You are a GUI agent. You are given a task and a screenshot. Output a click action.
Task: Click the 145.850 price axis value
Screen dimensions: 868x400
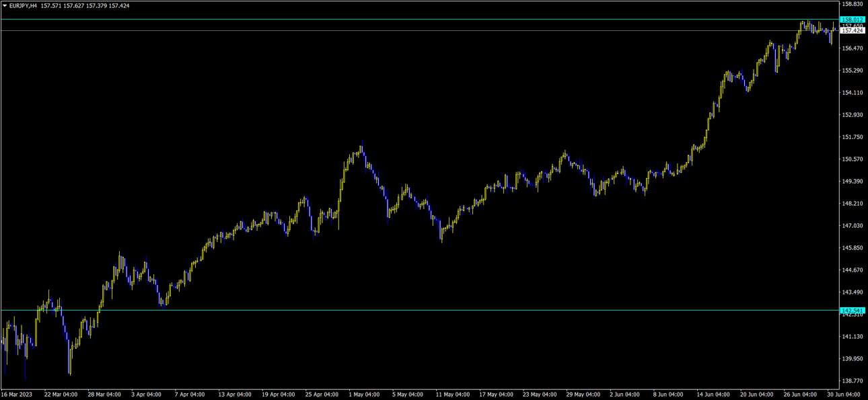(x=853, y=248)
